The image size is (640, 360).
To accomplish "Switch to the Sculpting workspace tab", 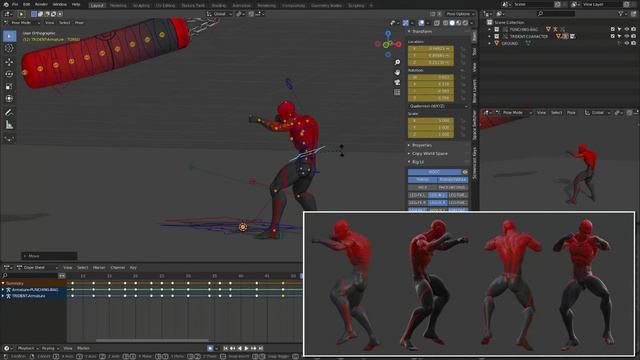I will click(141, 5).
